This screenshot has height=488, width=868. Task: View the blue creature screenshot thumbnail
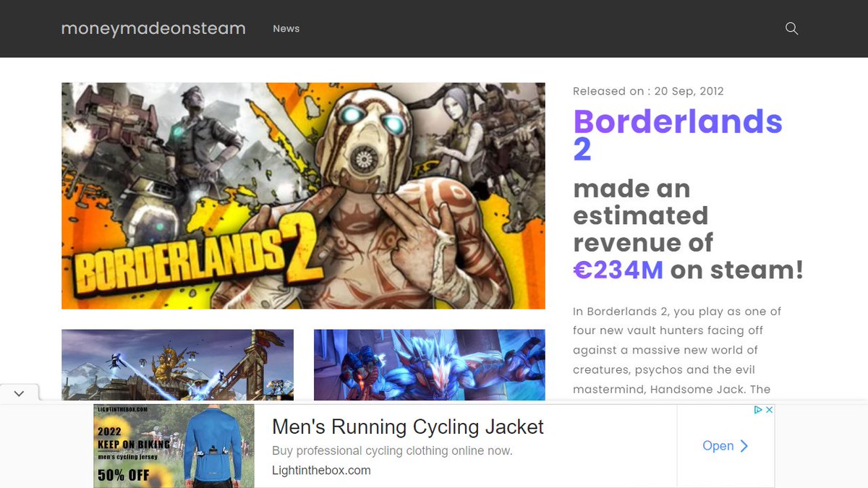click(x=430, y=365)
